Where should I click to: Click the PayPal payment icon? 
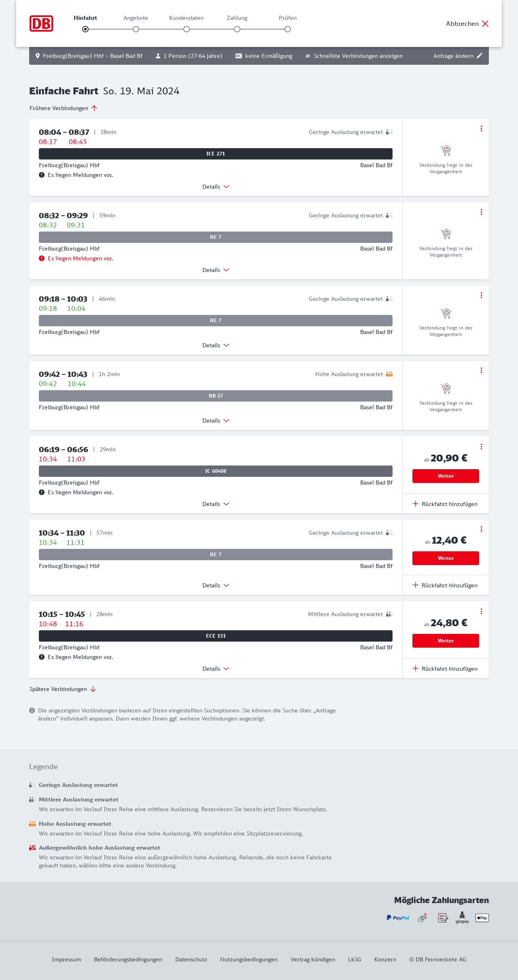(x=398, y=918)
